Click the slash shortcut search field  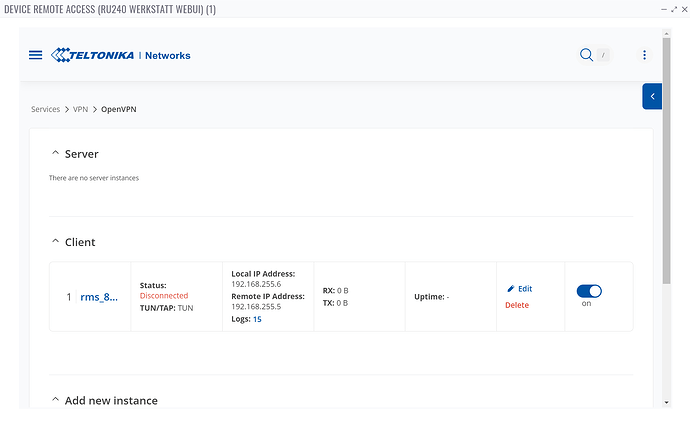pyautogui.click(x=603, y=55)
